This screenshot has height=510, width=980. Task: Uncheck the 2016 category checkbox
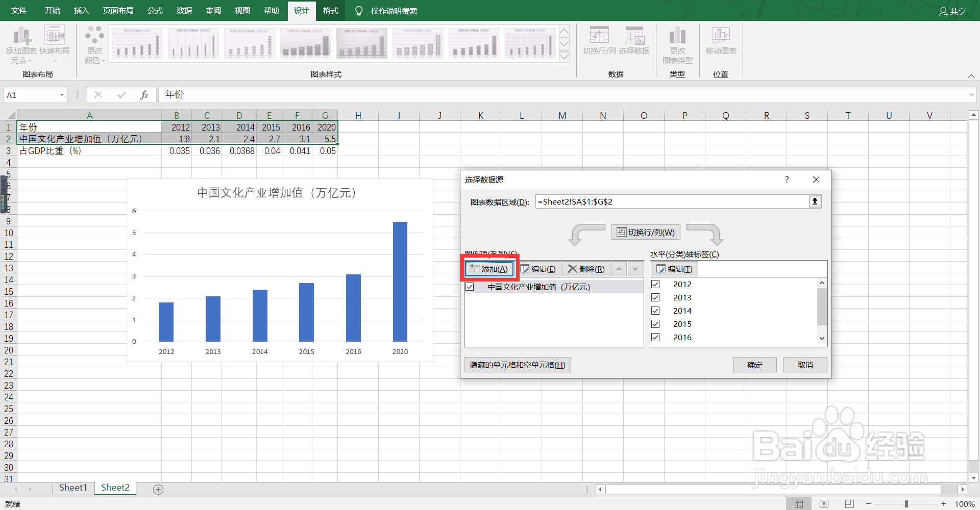click(x=656, y=337)
